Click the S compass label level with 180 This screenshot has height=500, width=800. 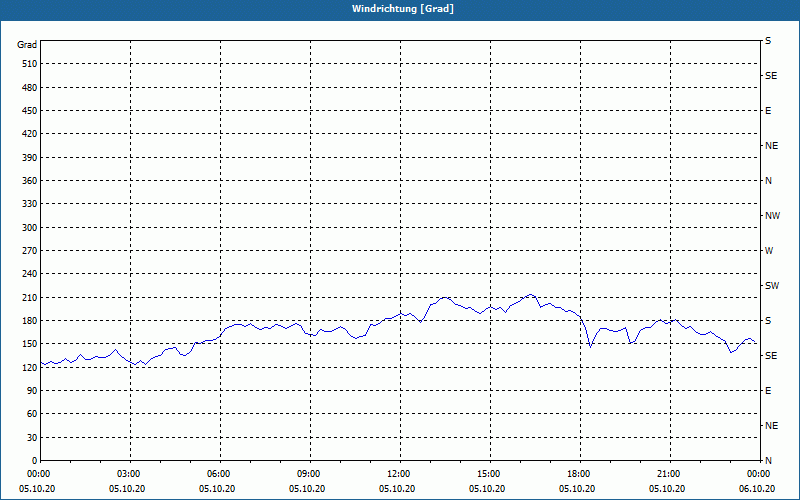[x=768, y=321]
